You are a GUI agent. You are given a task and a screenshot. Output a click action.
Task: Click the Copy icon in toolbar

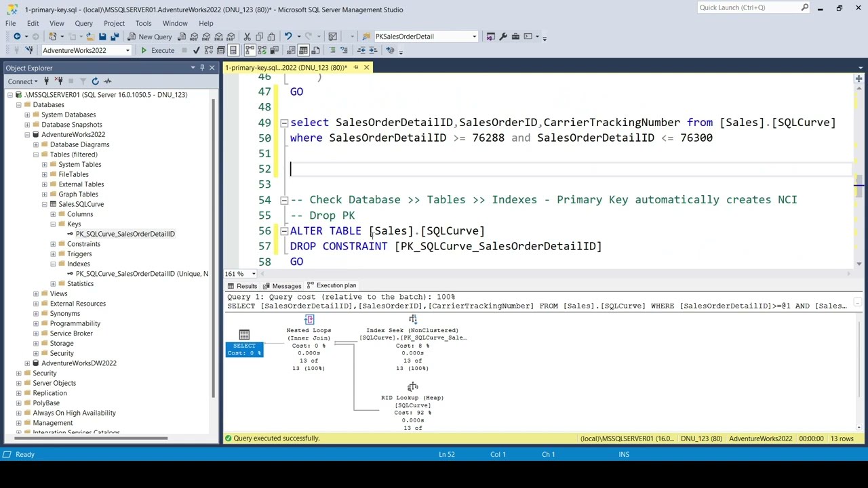(260, 37)
